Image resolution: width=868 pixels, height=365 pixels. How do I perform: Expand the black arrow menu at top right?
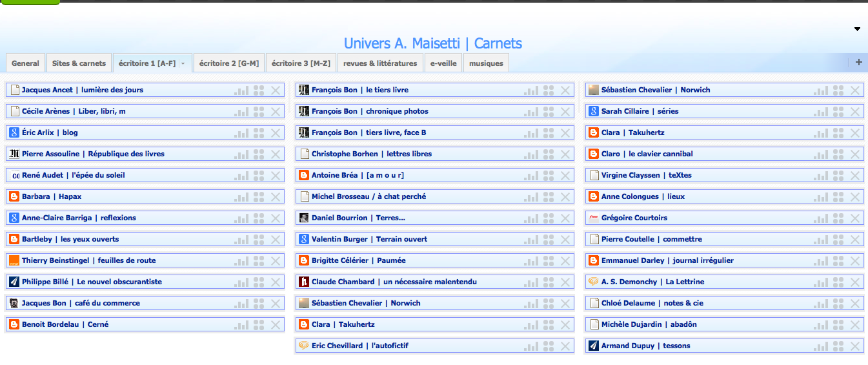(857, 29)
